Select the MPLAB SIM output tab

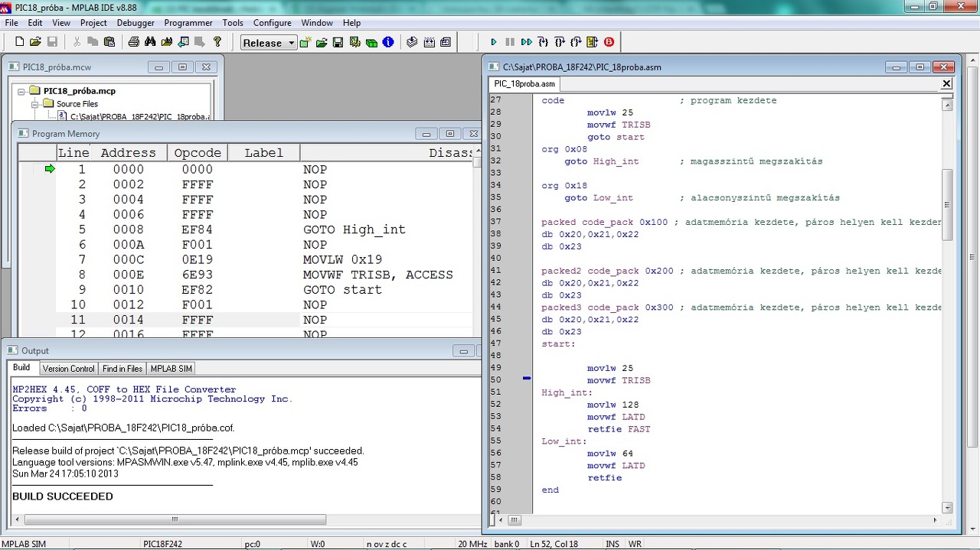click(x=171, y=369)
